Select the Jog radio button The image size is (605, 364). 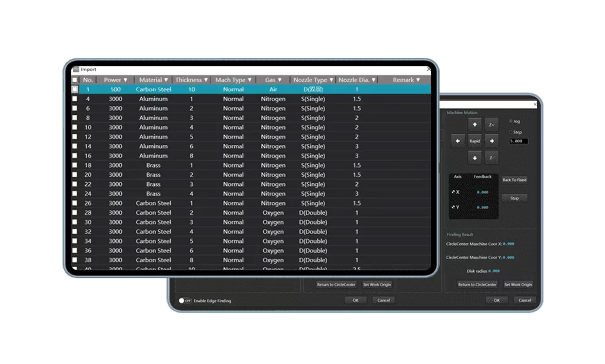tap(510, 121)
